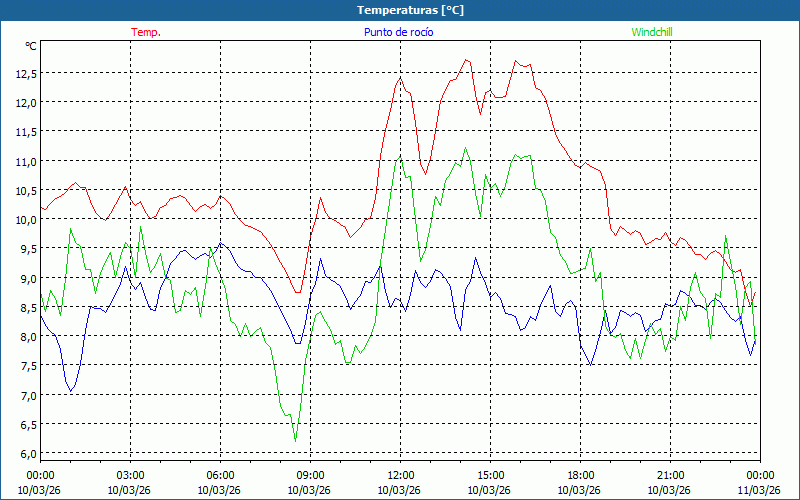Click the 03:00 time axis label
This screenshot has height=500, width=800.
pos(130,475)
